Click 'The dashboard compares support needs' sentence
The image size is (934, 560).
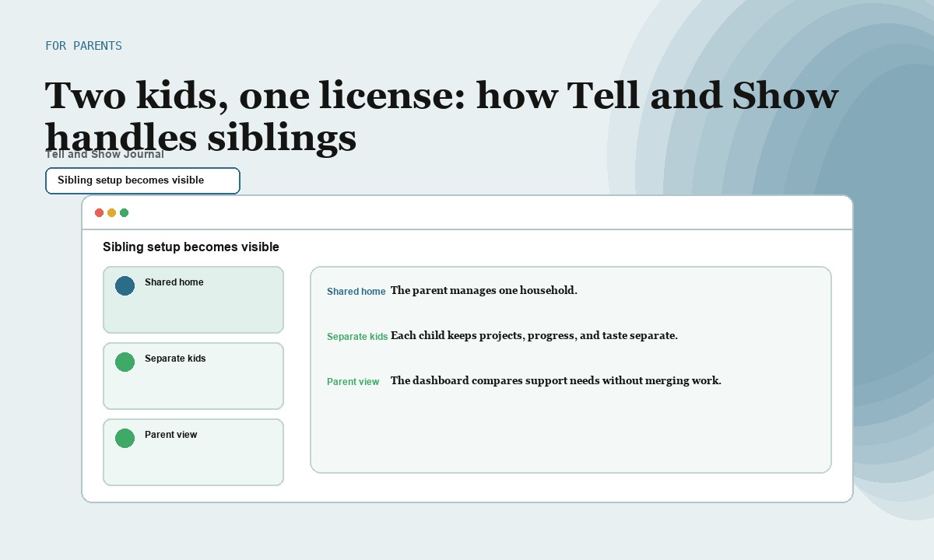(556, 381)
